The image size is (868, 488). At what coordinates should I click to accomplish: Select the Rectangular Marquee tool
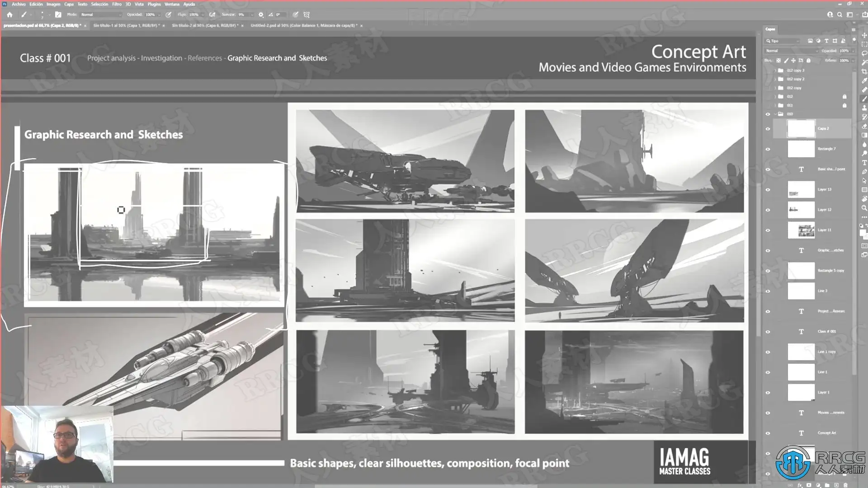[864, 44]
